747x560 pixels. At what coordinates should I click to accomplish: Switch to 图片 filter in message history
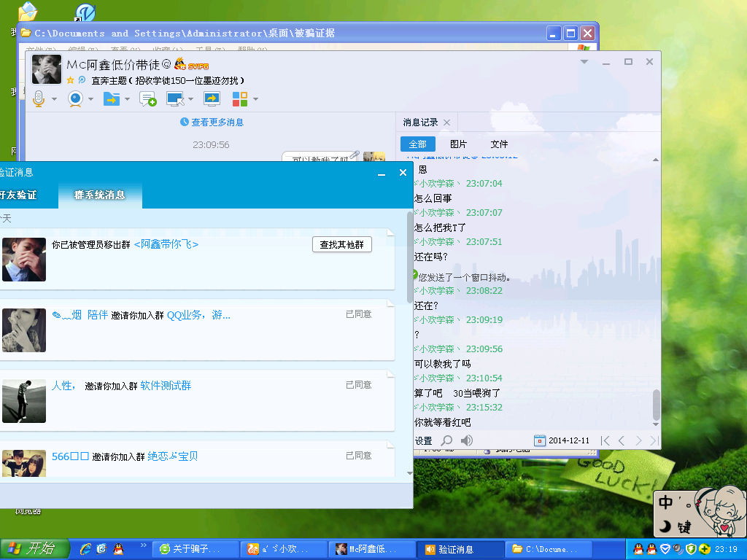[x=458, y=144]
